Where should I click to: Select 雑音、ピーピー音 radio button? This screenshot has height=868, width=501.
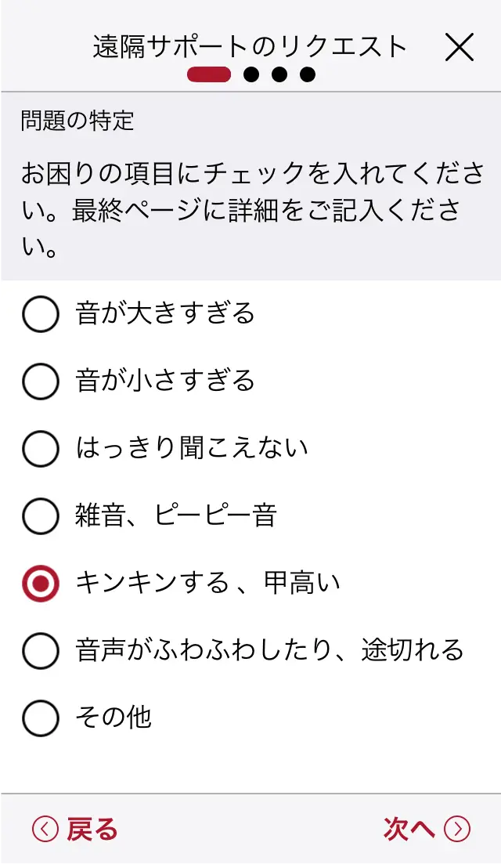click(41, 516)
